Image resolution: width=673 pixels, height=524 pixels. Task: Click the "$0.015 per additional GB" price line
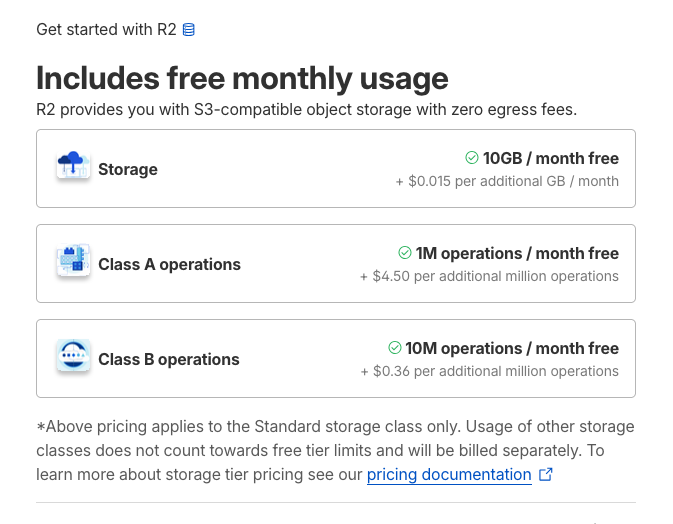(x=507, y=181)
